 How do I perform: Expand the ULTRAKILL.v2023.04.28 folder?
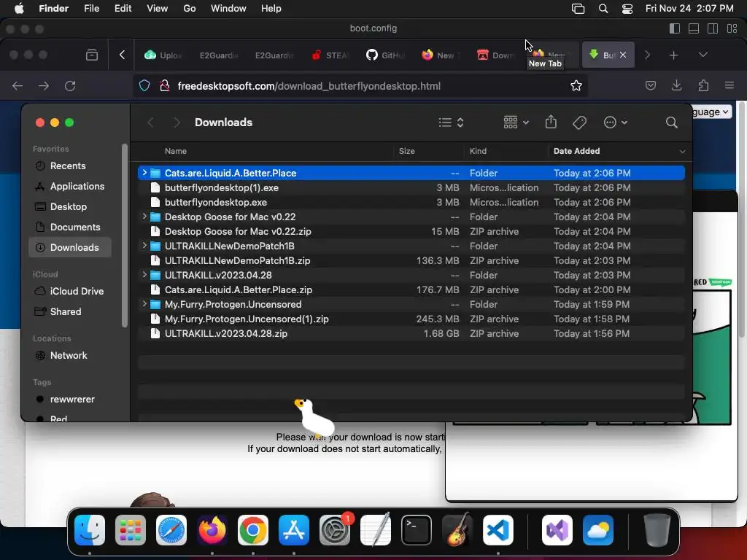[x=144, y=275]
